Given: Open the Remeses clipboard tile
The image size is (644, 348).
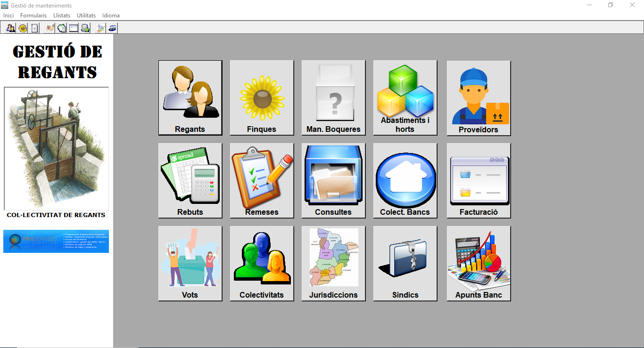Looking at the screenshot, I should tap(262, 180).
